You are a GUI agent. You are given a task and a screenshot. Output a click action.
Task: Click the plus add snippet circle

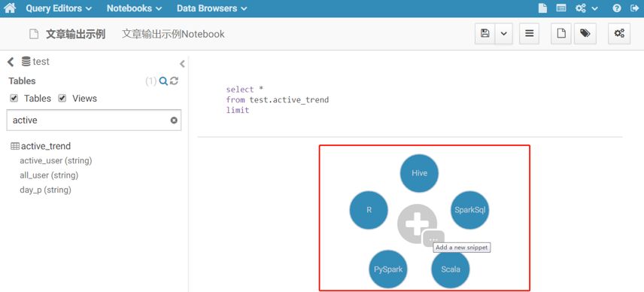[x=416, y=223]
